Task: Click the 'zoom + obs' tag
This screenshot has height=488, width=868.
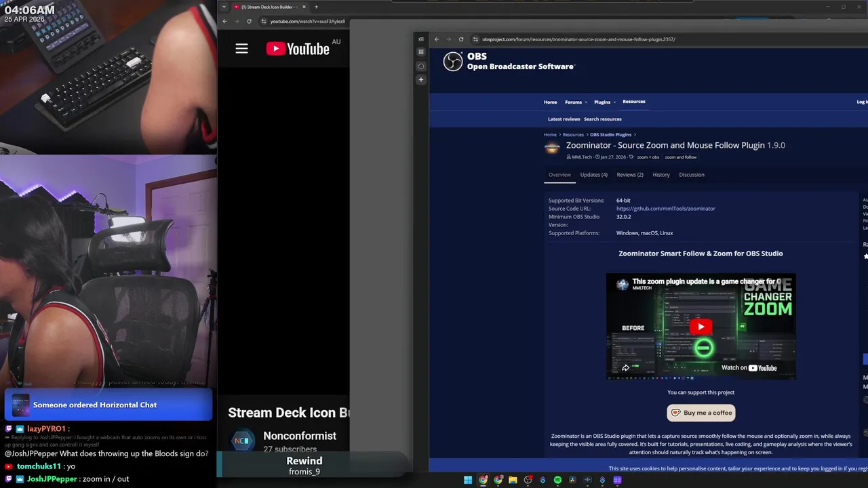Action: 648,157
